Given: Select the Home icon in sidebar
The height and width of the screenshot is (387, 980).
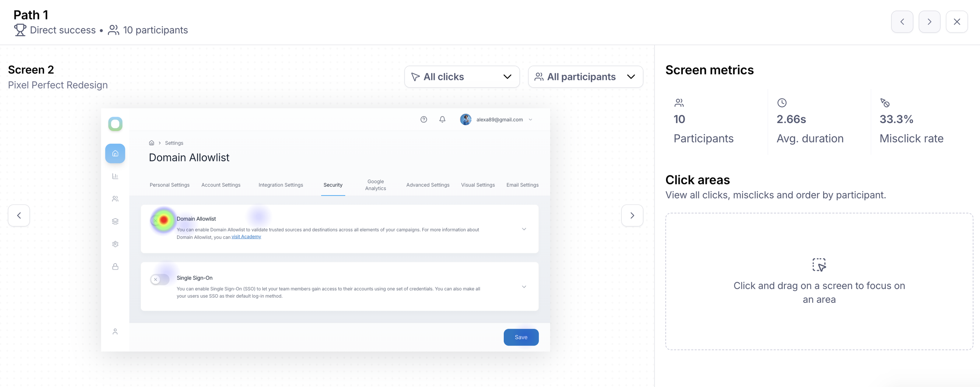Looking at the screenshot, I should pos(115,154).
